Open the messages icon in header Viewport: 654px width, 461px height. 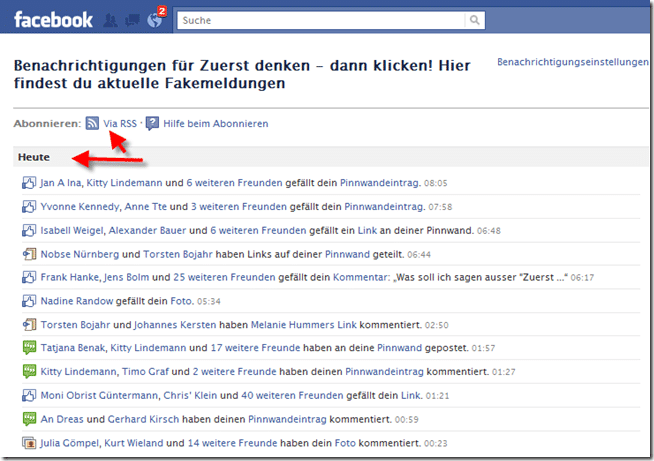tap(132, 20)
